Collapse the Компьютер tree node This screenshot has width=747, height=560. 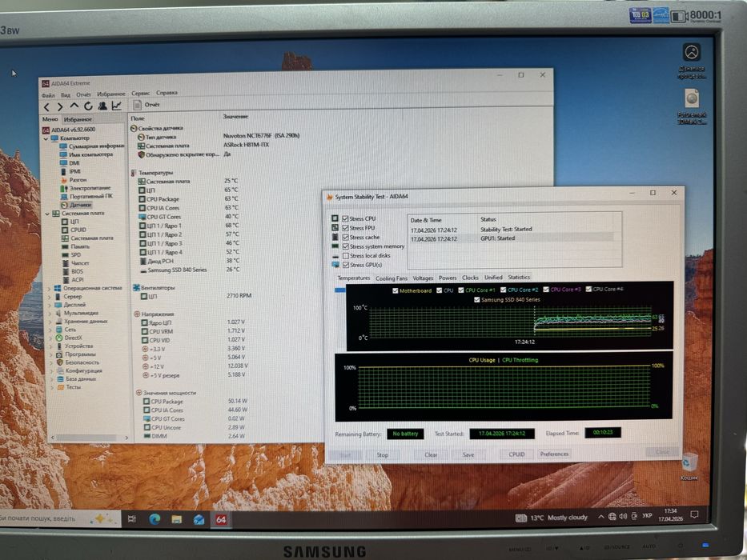click(x=46, y=138)
